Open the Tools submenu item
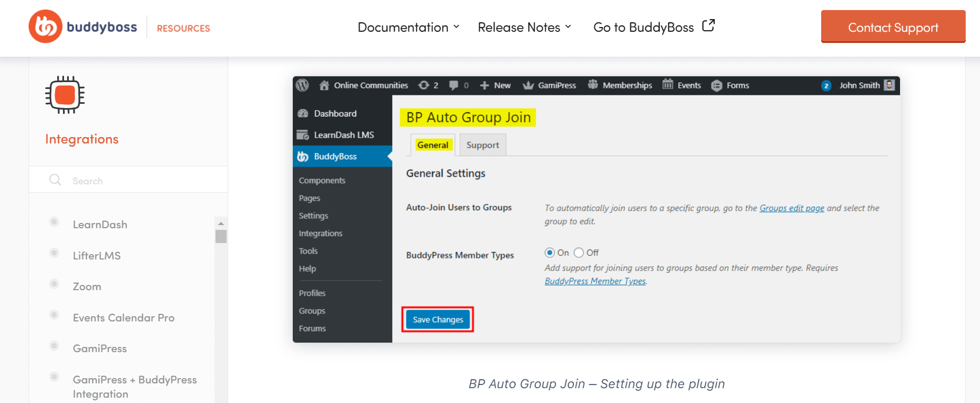 pos(308,251)
